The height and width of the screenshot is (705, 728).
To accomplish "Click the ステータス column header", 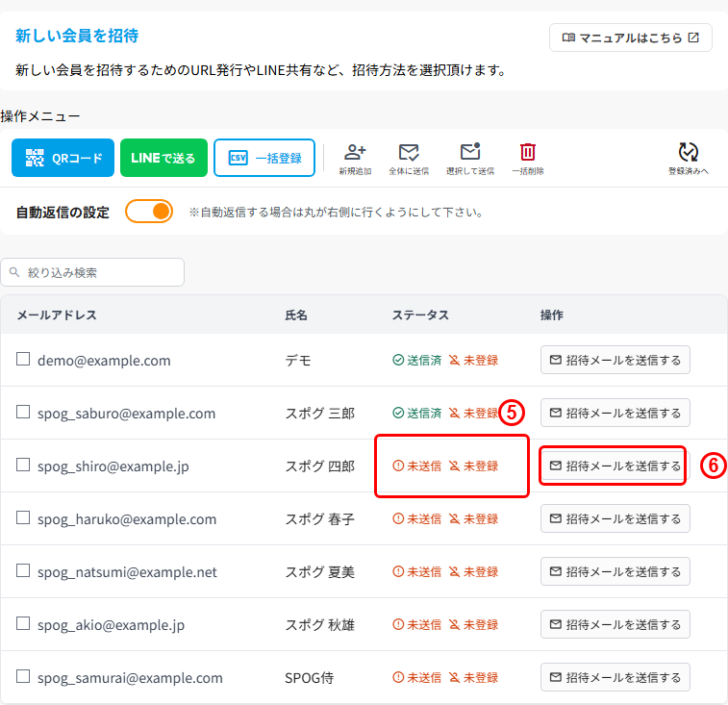I will pos(420,315).
